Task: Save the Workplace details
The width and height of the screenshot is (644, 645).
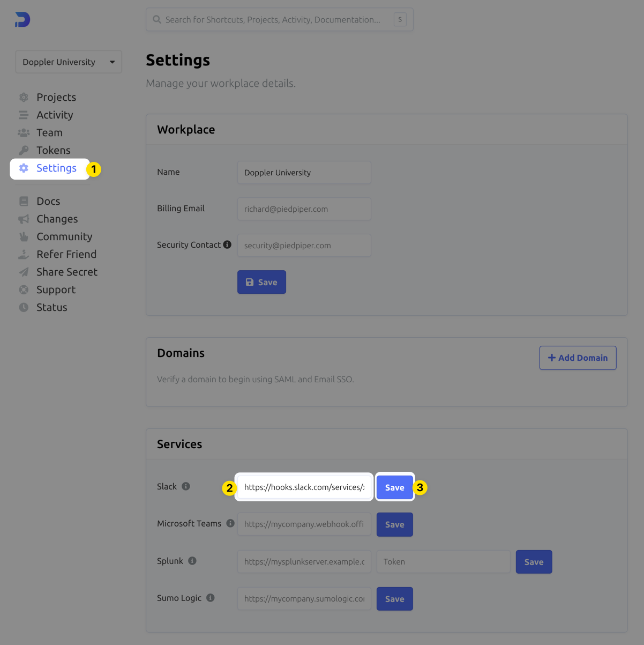Action: coord(261,282)
